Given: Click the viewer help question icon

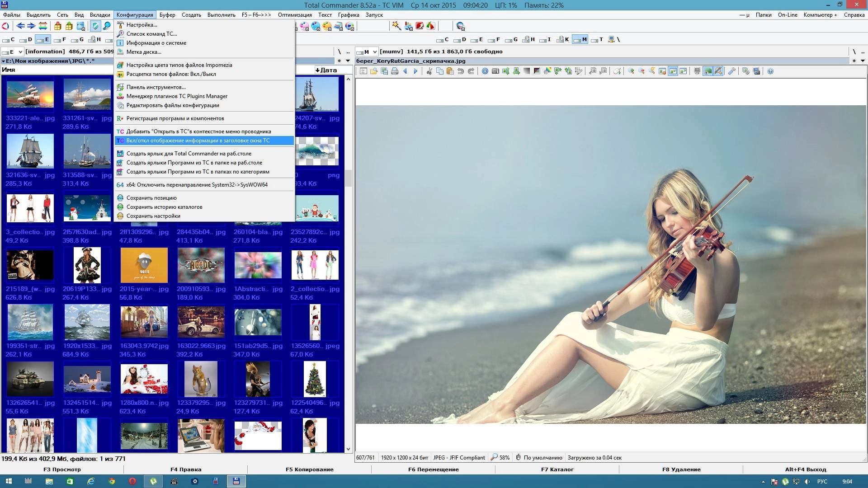Looking at the screenshot, I should click(770, 71).
